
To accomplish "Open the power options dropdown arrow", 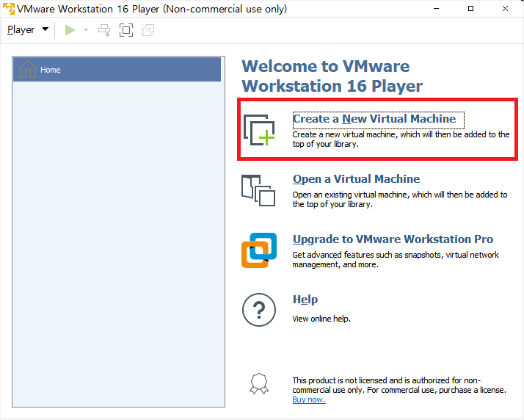I will pyautogui.click(x=86, y=30).
